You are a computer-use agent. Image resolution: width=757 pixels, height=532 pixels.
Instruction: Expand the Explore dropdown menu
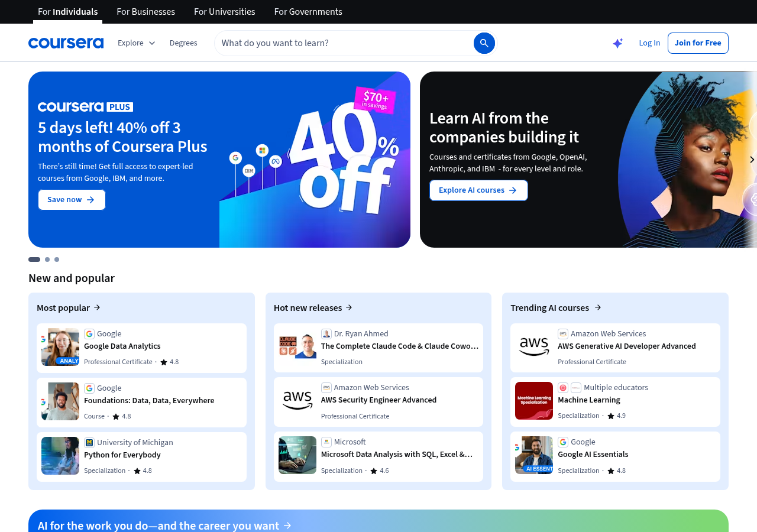click(x=137, y=43)
